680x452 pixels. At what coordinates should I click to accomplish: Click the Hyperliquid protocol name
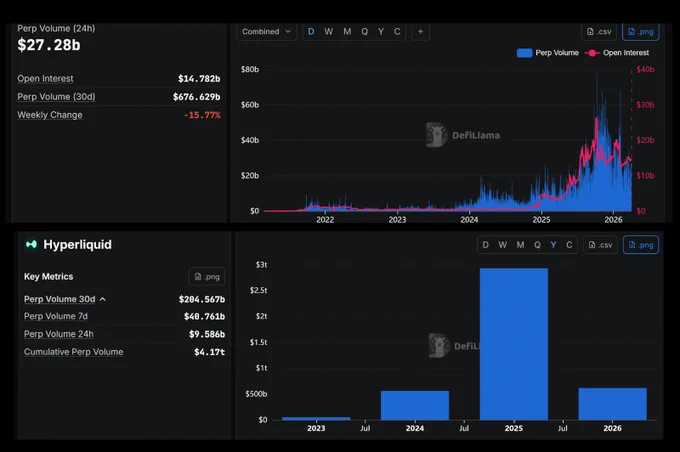[77, 245]
